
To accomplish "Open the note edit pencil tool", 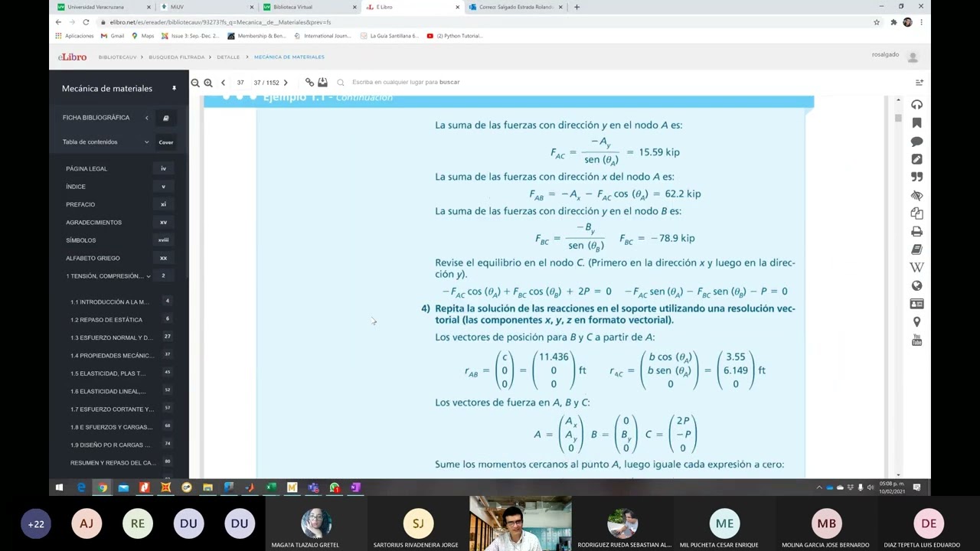I will tap(916, 159).
